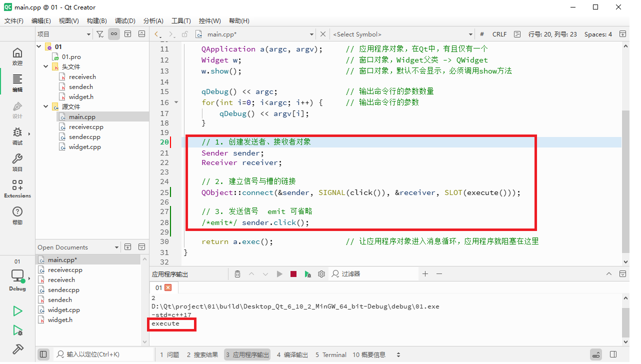The width and height of the screenshot is (641, 364).
Task: Open 10 概要信息 pane
Action: click(369, 354)
